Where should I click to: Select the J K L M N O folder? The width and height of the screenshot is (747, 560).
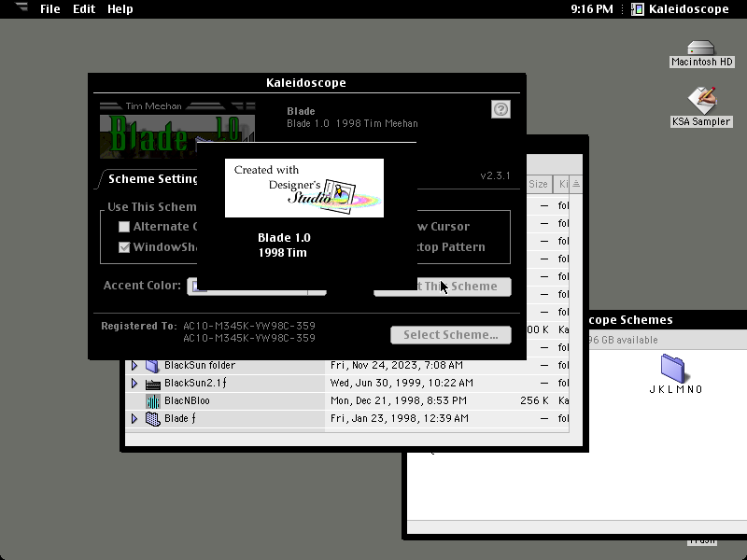[x=672, y=369]
